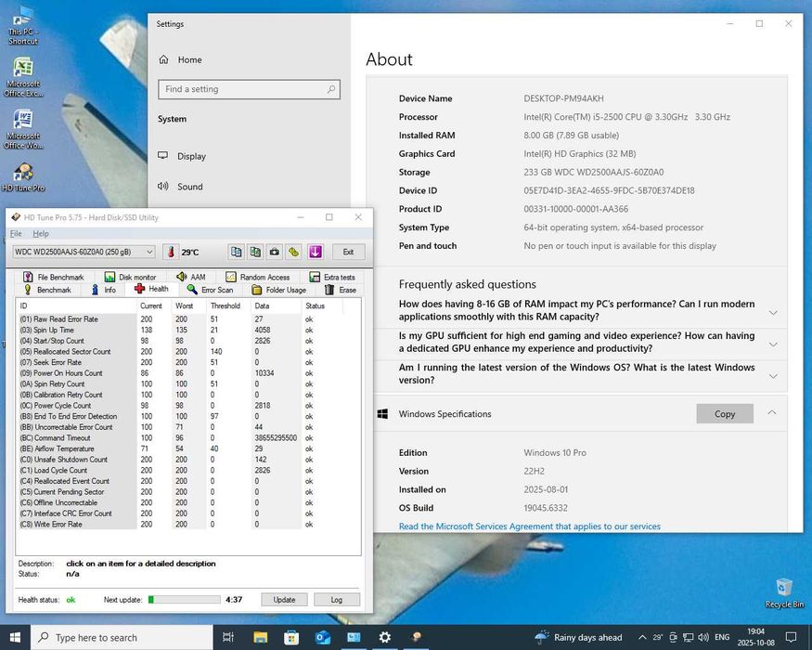Viewport: 812px width, 650px height.
Task: Open the Recycle Bin on desktop
Action: point(784,593)
